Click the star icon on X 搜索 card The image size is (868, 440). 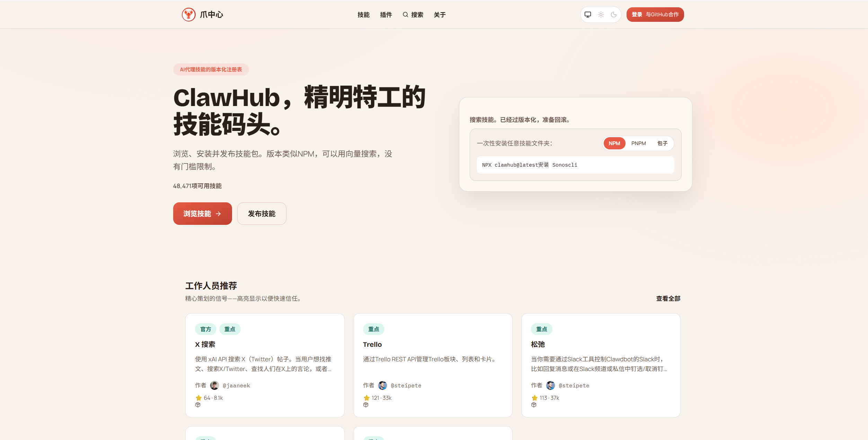pos(198,398)
